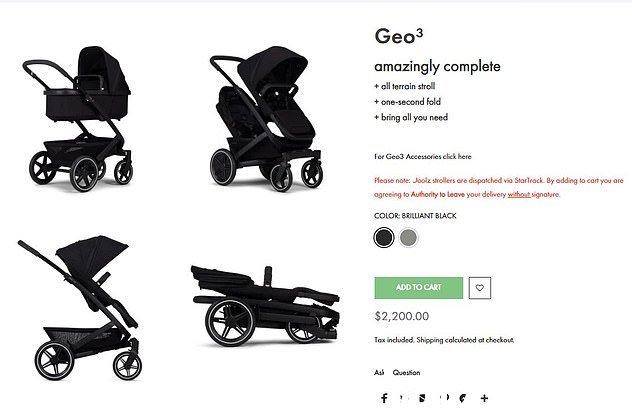Click the share icon left of the plus
This screenshot has height=416, width=632.
click(x=463, y=398)
